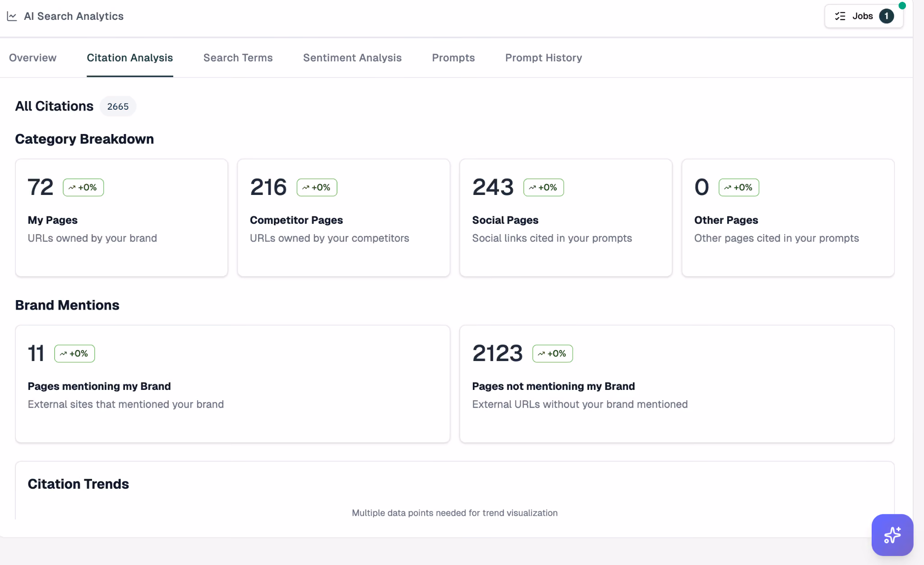The width and height of the screenshot is (924, 565).
Task: Click the 2665 total citations badge
Action: point(118,106)
